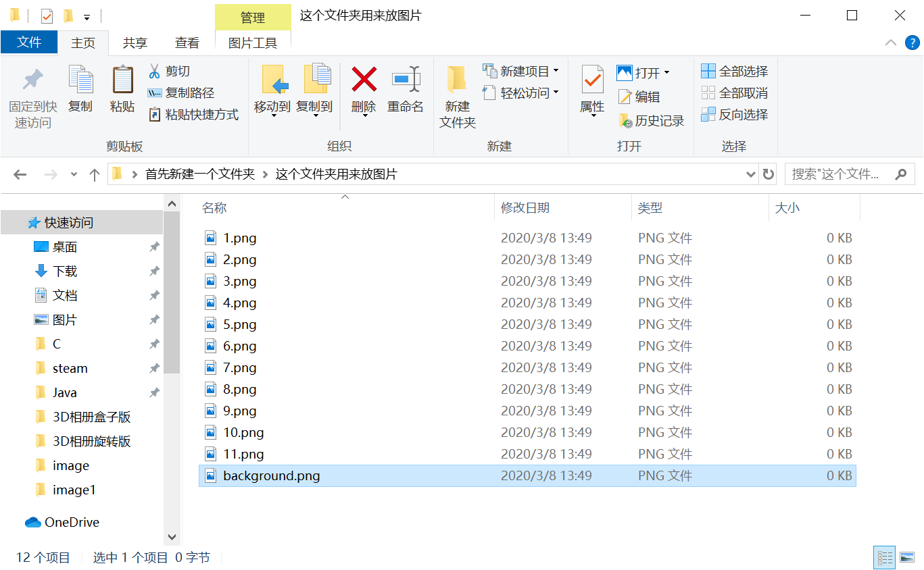924x570 pixels.
Task: Select file background.png
Action: click(x=527, y=475)
